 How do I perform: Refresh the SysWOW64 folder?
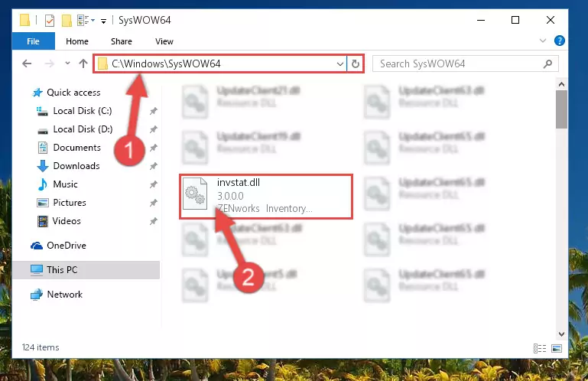[x=355, y=63]
